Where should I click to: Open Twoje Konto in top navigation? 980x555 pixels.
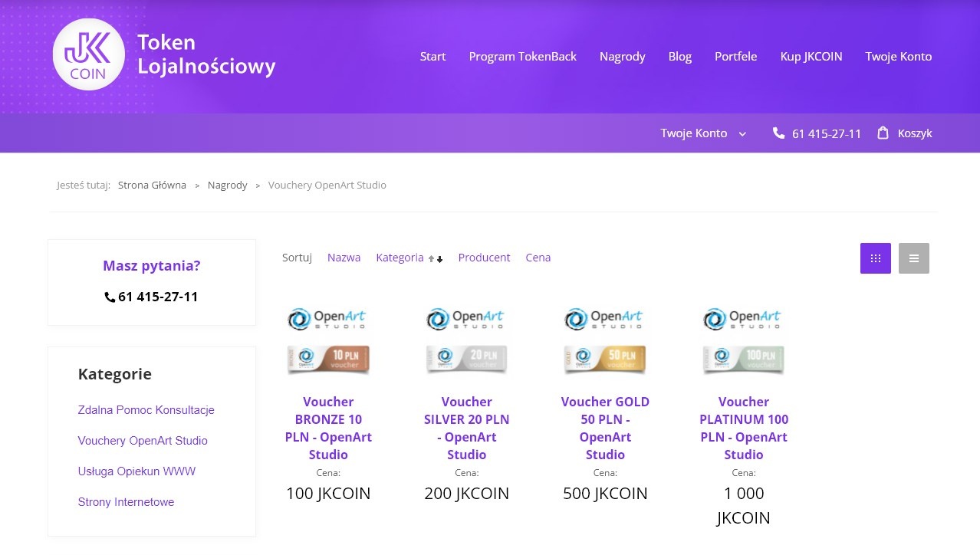(899, 56)
